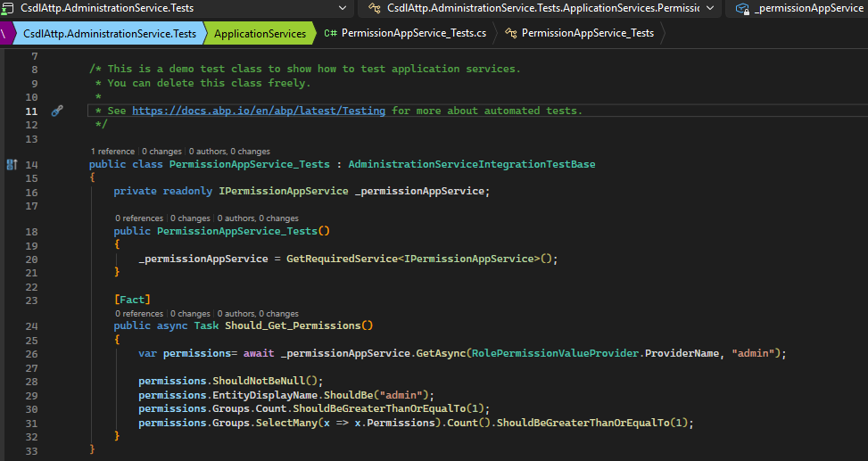The height and width of the screenshot is (461, 868).
Task: Click the field icon next to _permissionAppService dropdown
Action: tap(741, 8)
